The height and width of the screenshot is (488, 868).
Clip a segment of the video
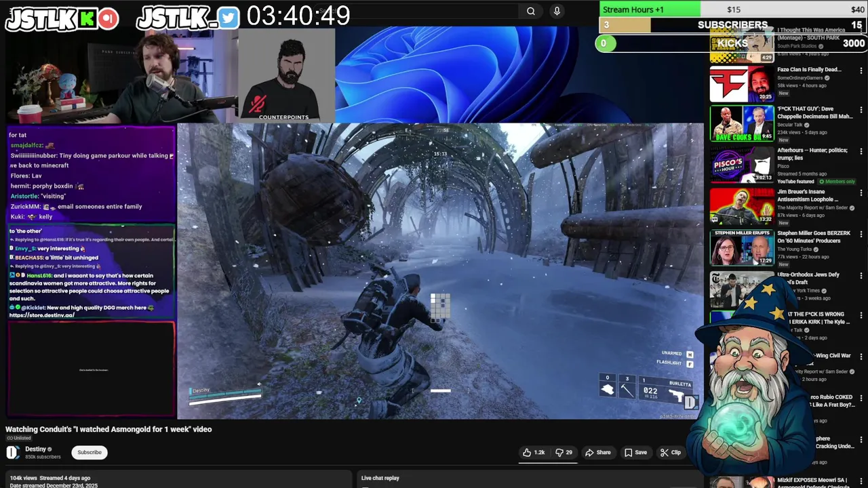(670, 452)
